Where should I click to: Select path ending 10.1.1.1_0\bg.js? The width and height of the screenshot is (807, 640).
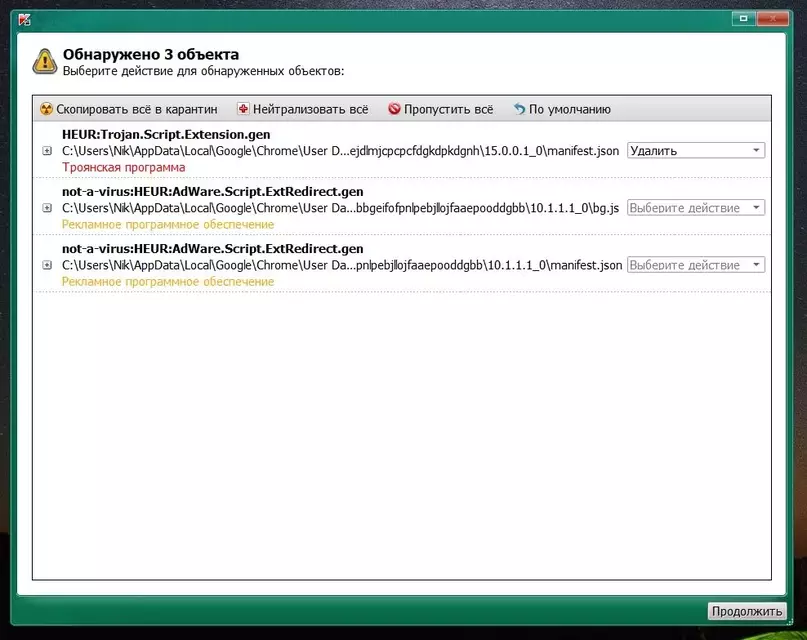coord(340,208)
